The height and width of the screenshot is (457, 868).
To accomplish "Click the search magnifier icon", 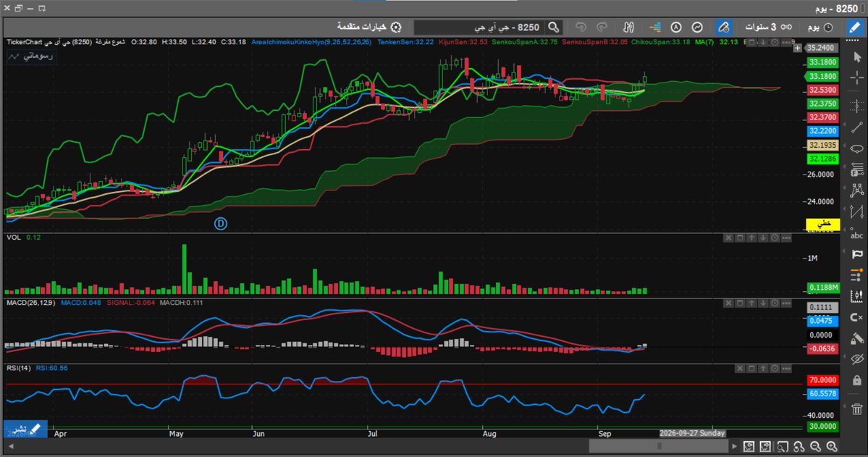I will click(554, 27).
